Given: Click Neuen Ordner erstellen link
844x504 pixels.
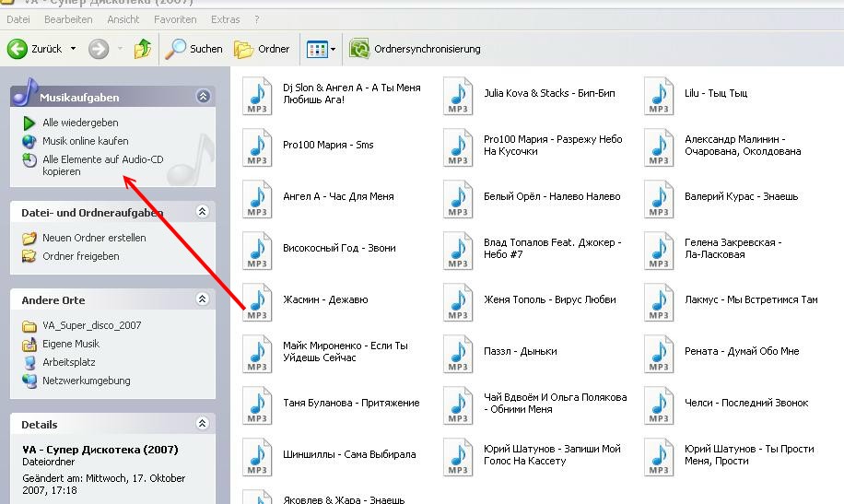Looking at the screenshot, I should [x=94, y=238].
